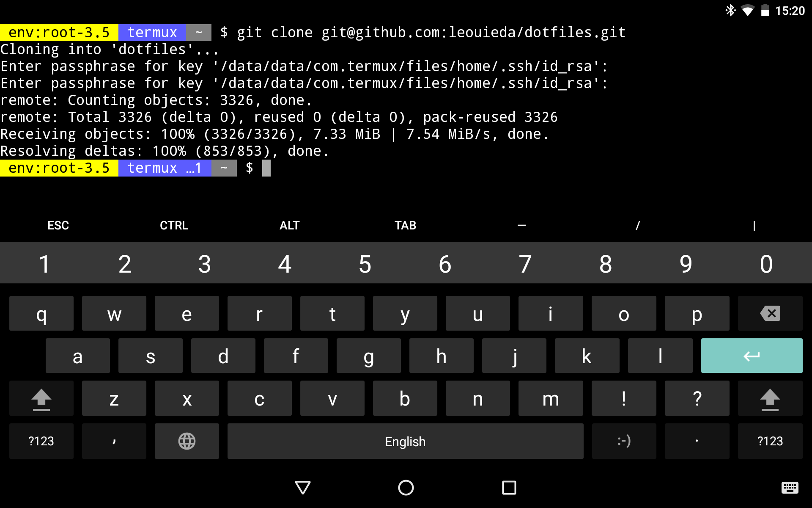Click the Android home button
This screenshot has width=812, height=508.
(406, 487)
